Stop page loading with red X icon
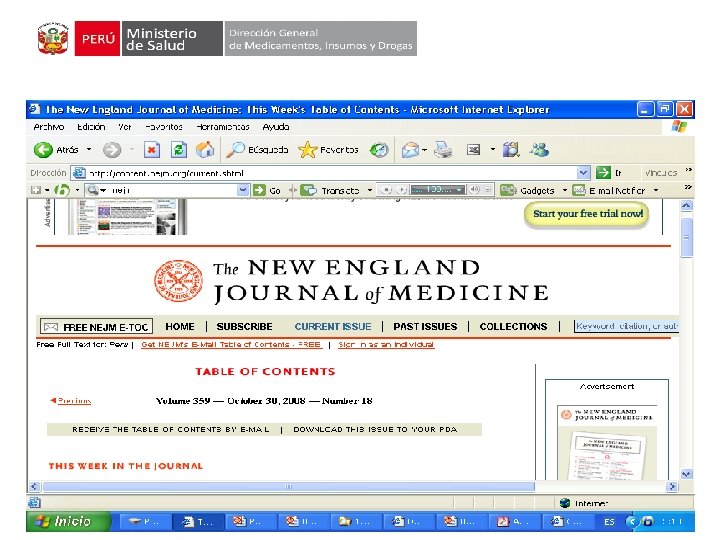The height and width of the screenshot is (540, 720). pyautogui.click(x=152, y=150)
